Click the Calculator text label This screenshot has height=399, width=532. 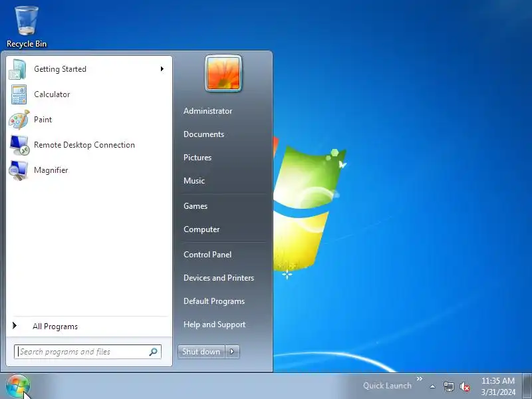click(x=52, y=94)
